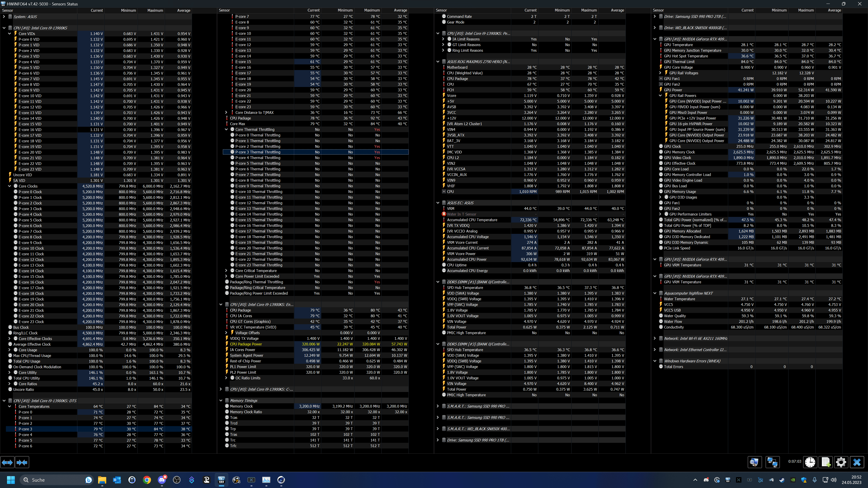
Task: Click the Steam tray icon
Action: (782, 480)
